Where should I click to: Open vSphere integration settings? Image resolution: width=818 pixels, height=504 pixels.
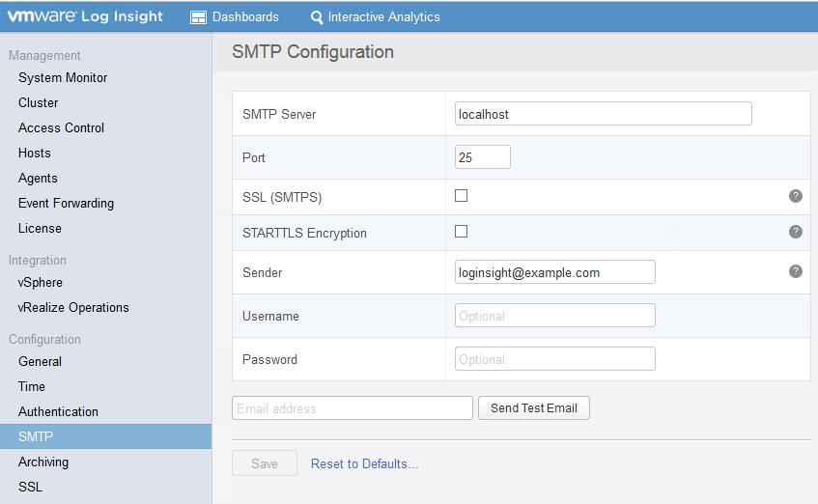click(41, 282)
